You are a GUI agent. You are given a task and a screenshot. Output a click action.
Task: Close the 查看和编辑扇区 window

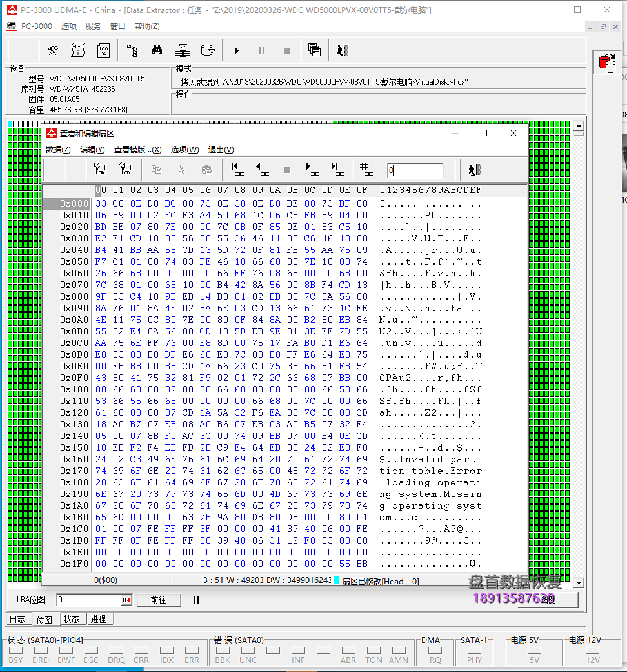tap(513, 133)
